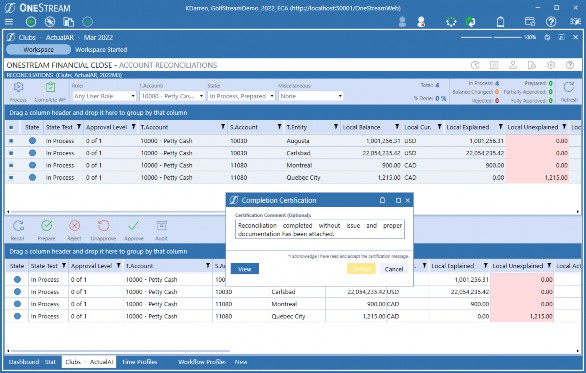This screenshot has height=373, width=586.
Task: Click the green circle toolbar icon
Action: 31,22
